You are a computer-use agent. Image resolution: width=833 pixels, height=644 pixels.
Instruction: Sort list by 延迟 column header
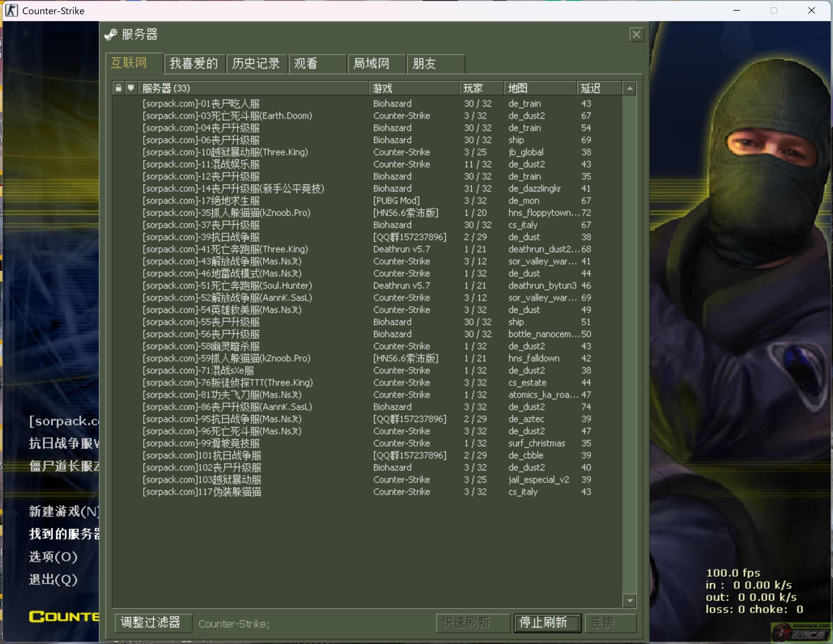599,88
